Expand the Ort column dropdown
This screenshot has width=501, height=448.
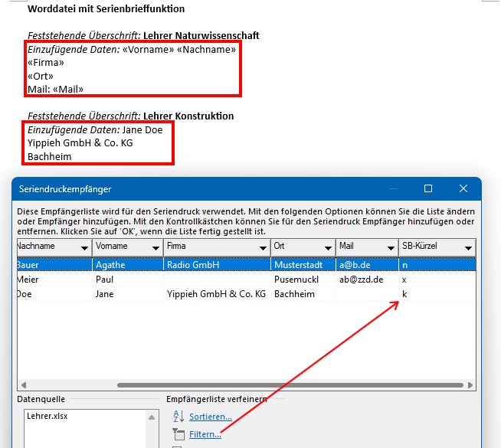[327, 247]
